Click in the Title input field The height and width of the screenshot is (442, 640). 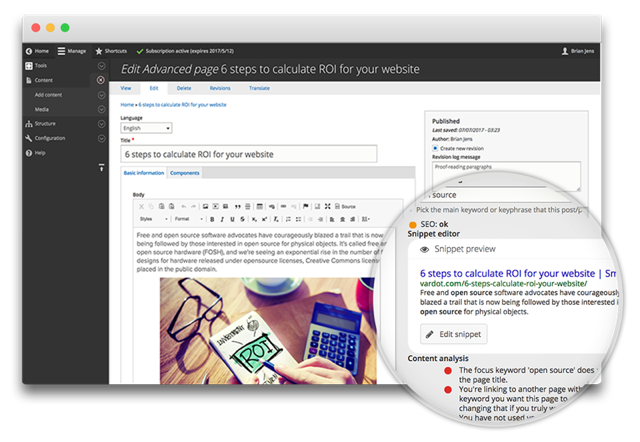[249, 154]
